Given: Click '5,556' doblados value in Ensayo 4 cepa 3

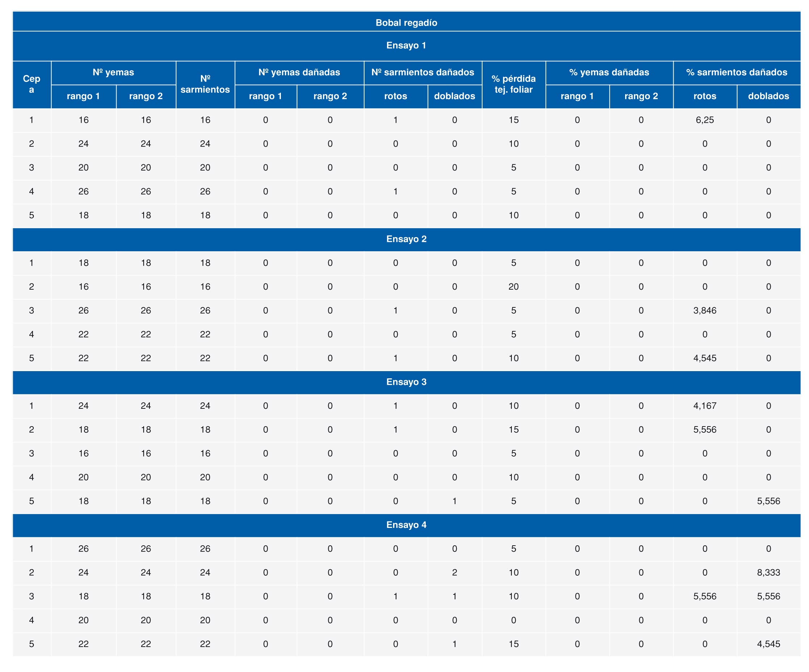Looking at the screenshot, I should 768,596.
